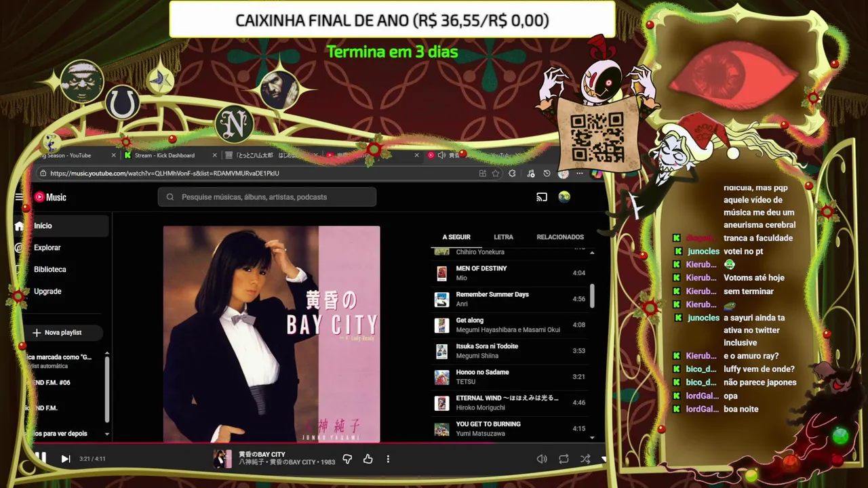The image size is (868, 488).
Task: Pause the current song
Action: [41, 458]
